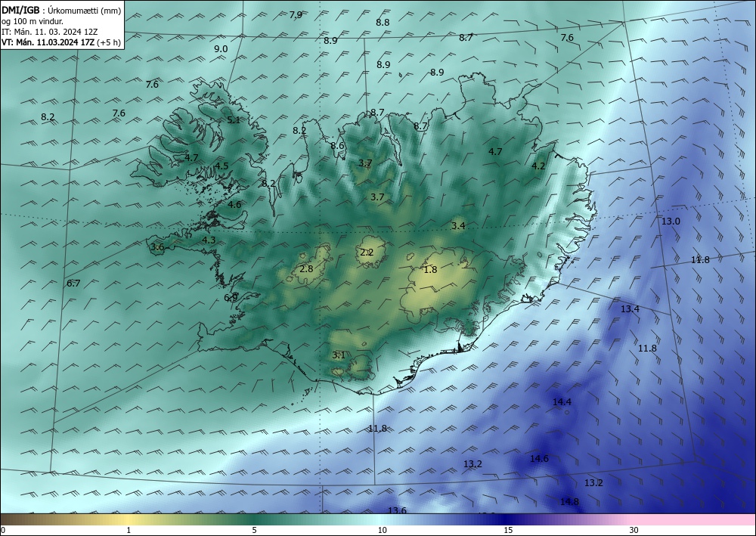Click the 2.8 value on the glacier
The width and height of the screenshot is (756, 536).
click(x=306, y=269)
